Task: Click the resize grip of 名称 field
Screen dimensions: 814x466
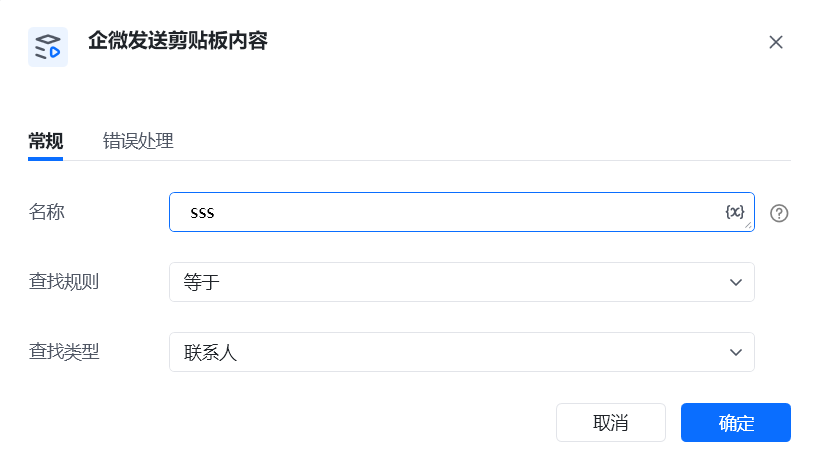Action: 748,225
